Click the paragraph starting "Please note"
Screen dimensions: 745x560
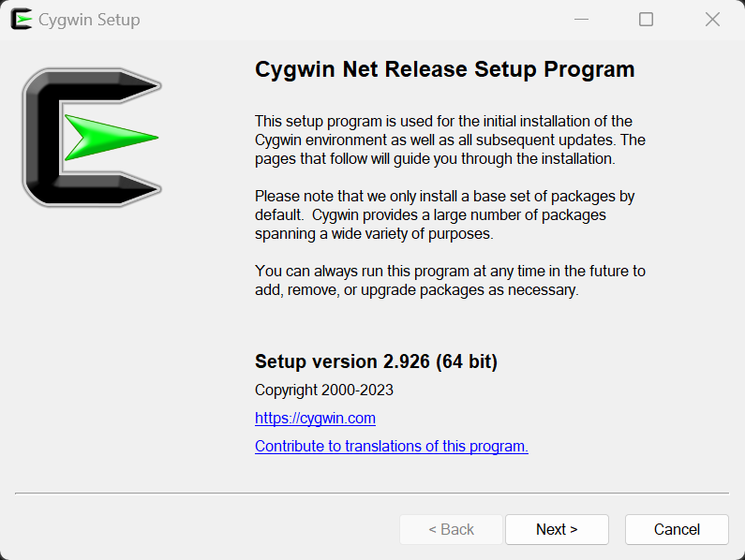tap(444, 214)
